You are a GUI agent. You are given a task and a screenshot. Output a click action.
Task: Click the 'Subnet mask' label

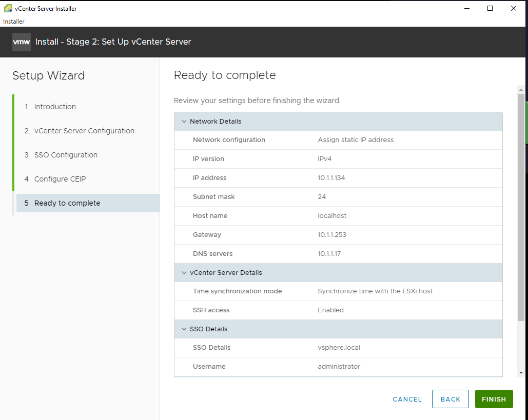coord(214,197)
